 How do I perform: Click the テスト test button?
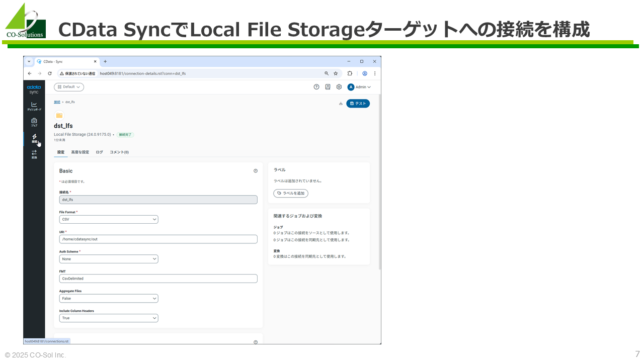(358, 104)
